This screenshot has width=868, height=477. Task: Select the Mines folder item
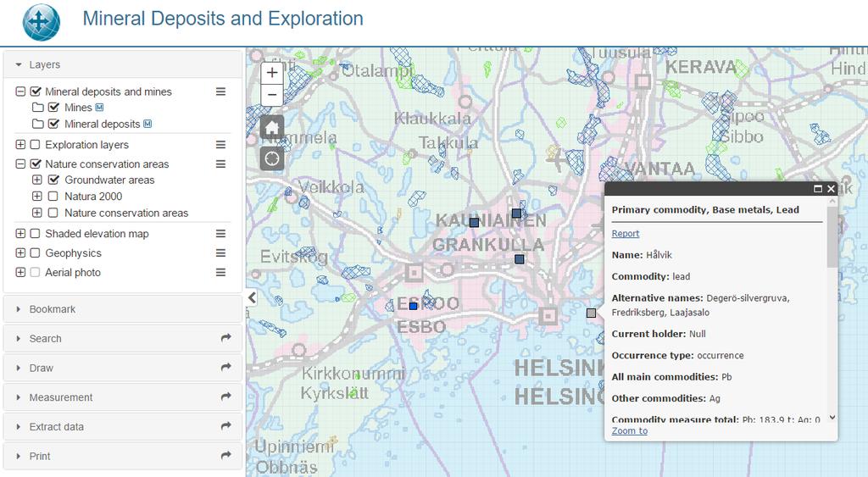37,108
